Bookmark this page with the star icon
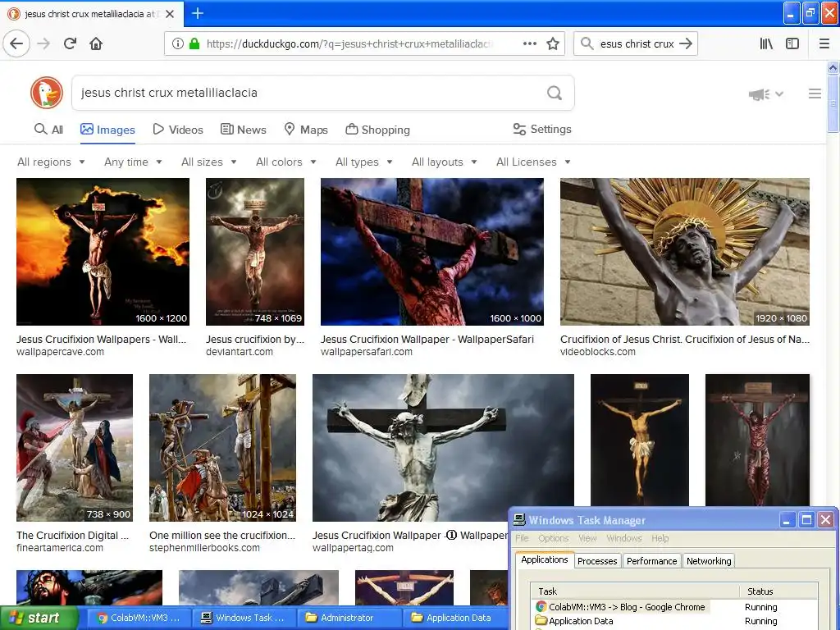840x630 pixels. click(x=553, y=43)
